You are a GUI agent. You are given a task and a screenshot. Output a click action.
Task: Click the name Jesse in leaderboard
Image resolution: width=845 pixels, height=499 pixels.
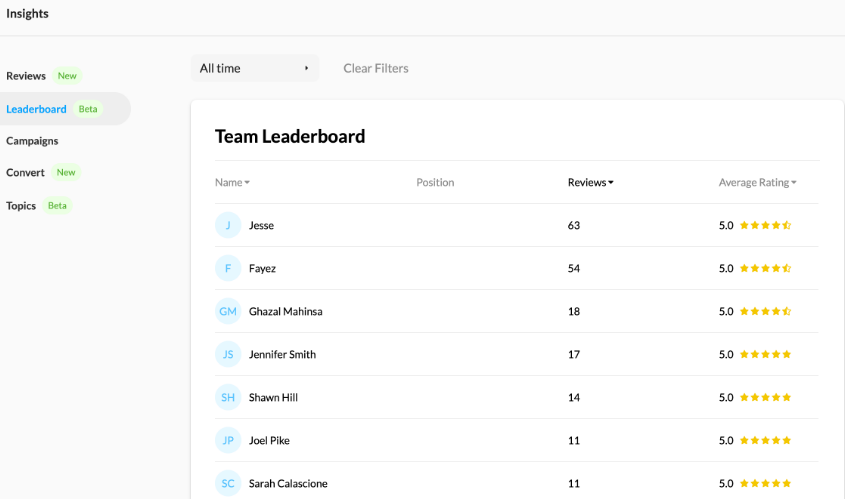coord(261,225)
